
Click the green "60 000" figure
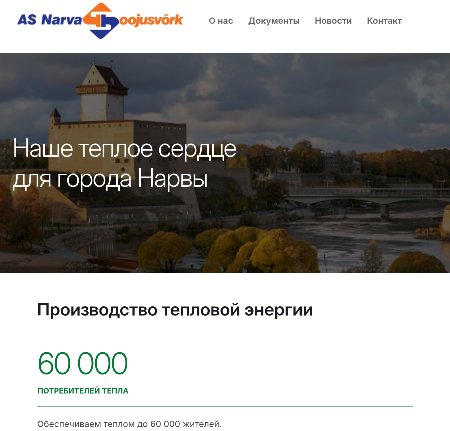tap(83, 363)
